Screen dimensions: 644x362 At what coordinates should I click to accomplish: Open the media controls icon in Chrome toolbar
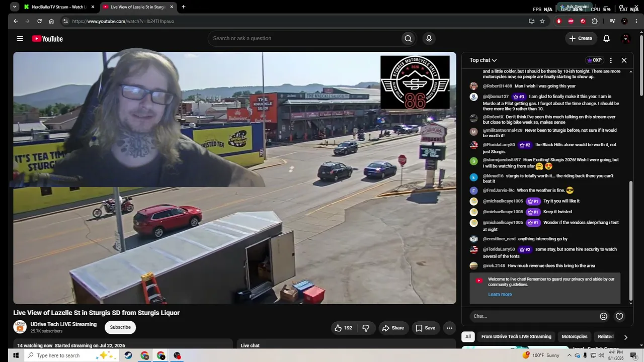click(612, 21)
